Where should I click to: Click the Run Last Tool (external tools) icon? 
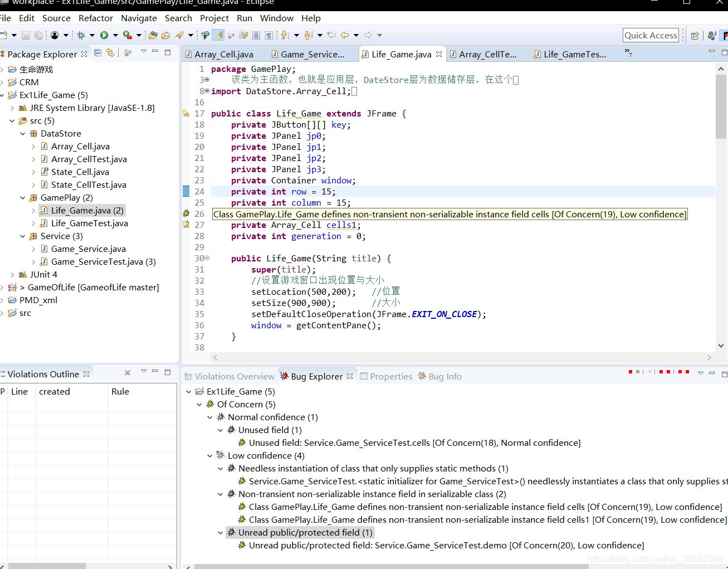(x=128, y=35)
